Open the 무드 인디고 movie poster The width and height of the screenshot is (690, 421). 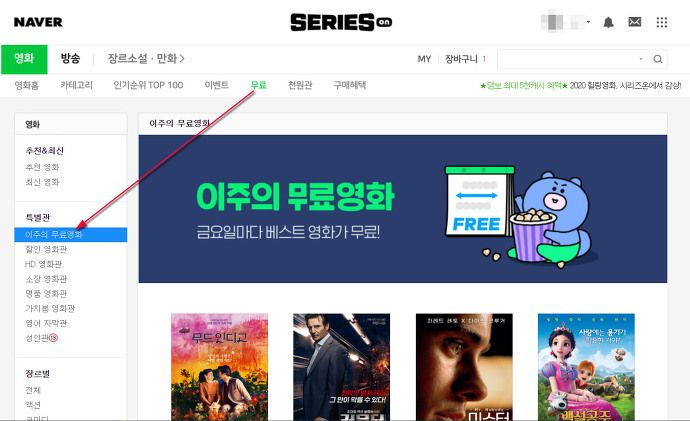pyautogui.click(x=219, y=366)
